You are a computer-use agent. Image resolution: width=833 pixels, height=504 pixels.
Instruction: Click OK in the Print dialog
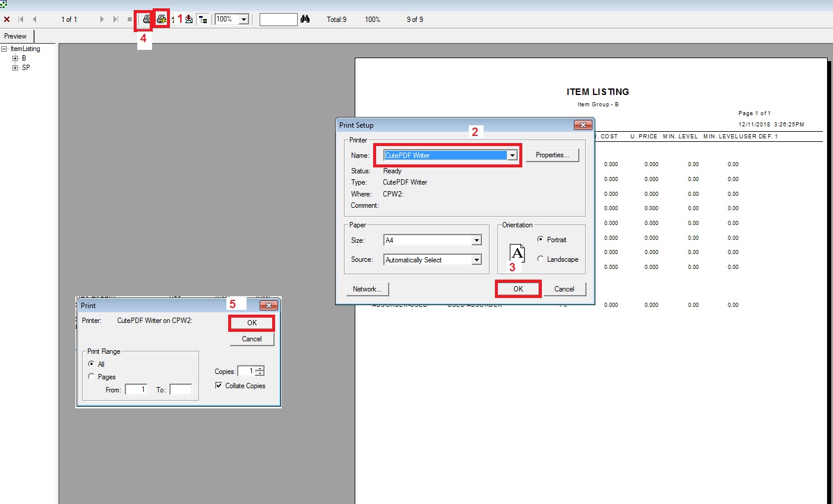(252, 323)
